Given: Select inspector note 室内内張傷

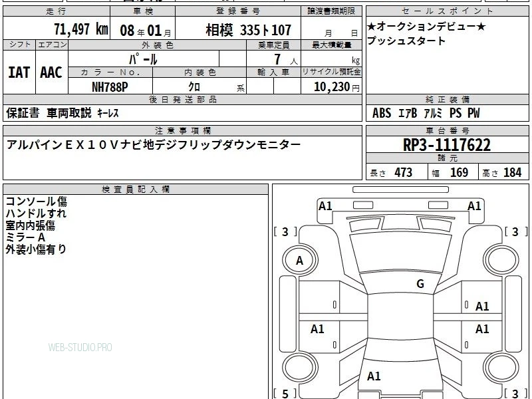Looking at the screenshot, I should click(x=30, y=225).
